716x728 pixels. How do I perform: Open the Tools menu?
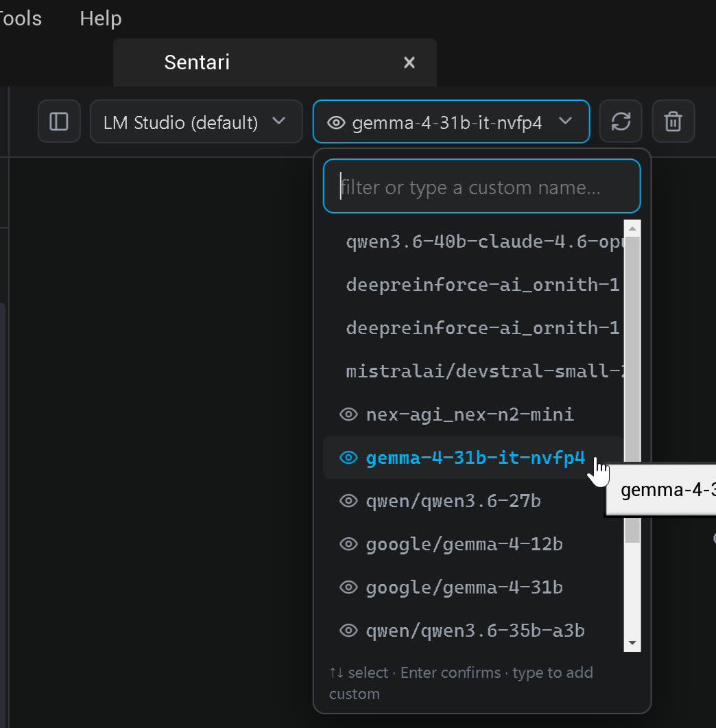[x=21, y=19]
